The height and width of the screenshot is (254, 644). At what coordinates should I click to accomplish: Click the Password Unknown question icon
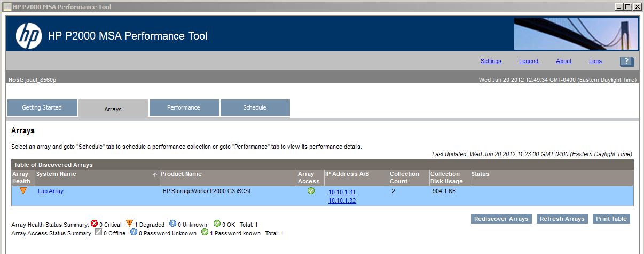(134, 233)
